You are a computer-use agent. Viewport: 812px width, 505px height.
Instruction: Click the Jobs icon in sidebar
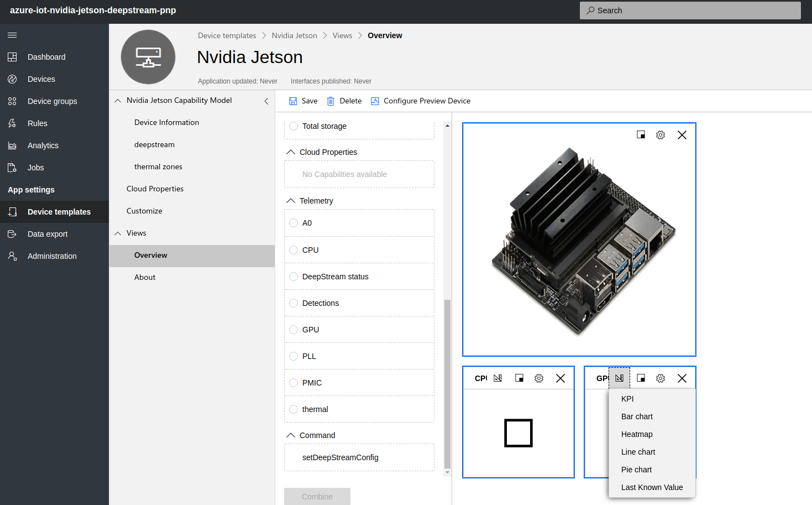coord(12,168)
